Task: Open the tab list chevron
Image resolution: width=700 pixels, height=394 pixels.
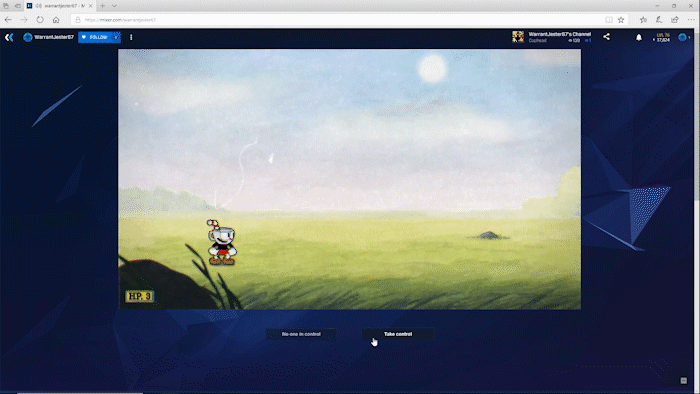Action: (114, 6)
